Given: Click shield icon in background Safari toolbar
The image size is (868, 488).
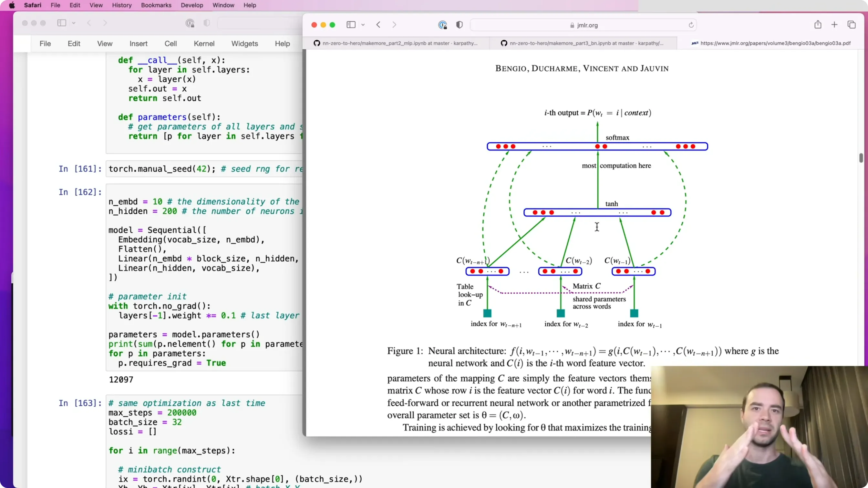Looking at the screenshot, I should [x=207, y=23].
